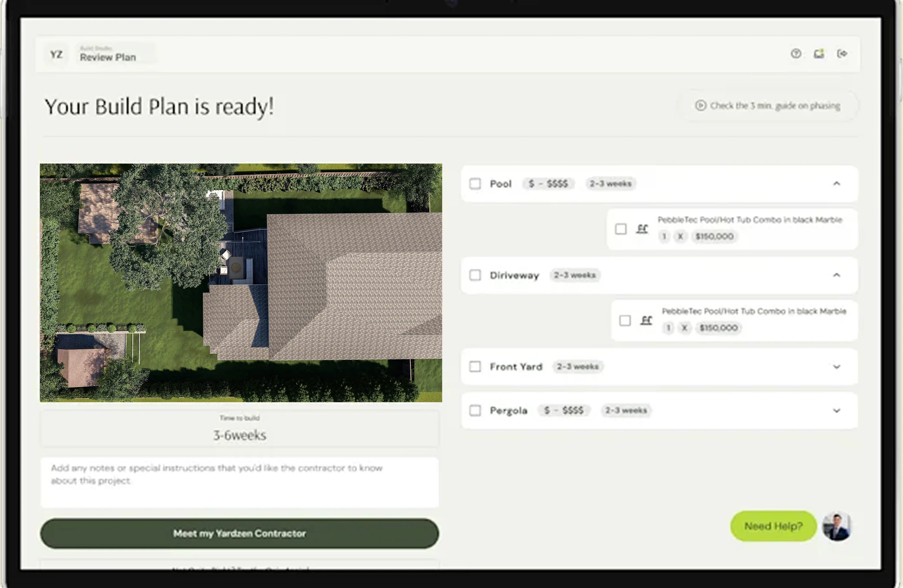Click the Diriveway 2-3 weeks tag
The width and height of the screenshot is (903, 588).
575,275
